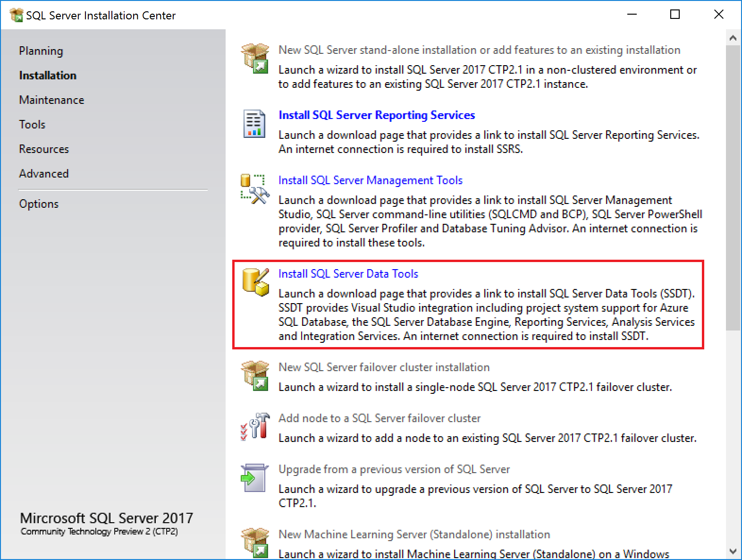This screenshot has height=560, width=742.
Task: Click the Reporting Services report icon
Action: tap(254, 124)
